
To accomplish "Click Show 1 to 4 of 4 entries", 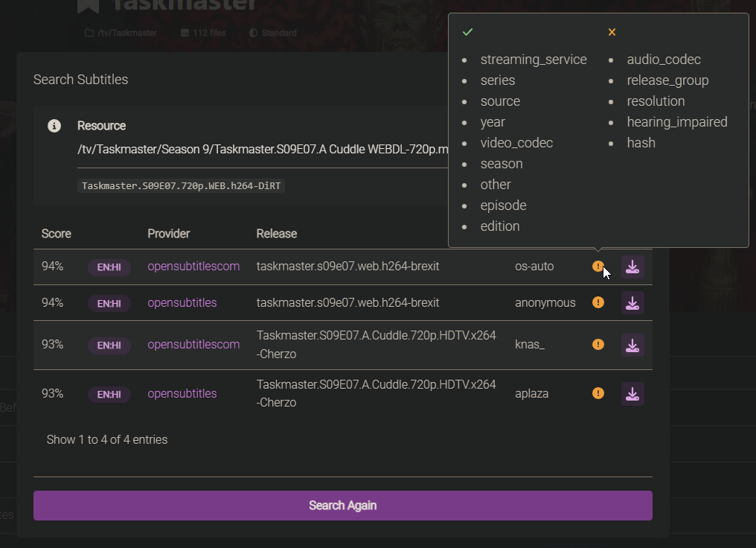I will pos(107,440).
